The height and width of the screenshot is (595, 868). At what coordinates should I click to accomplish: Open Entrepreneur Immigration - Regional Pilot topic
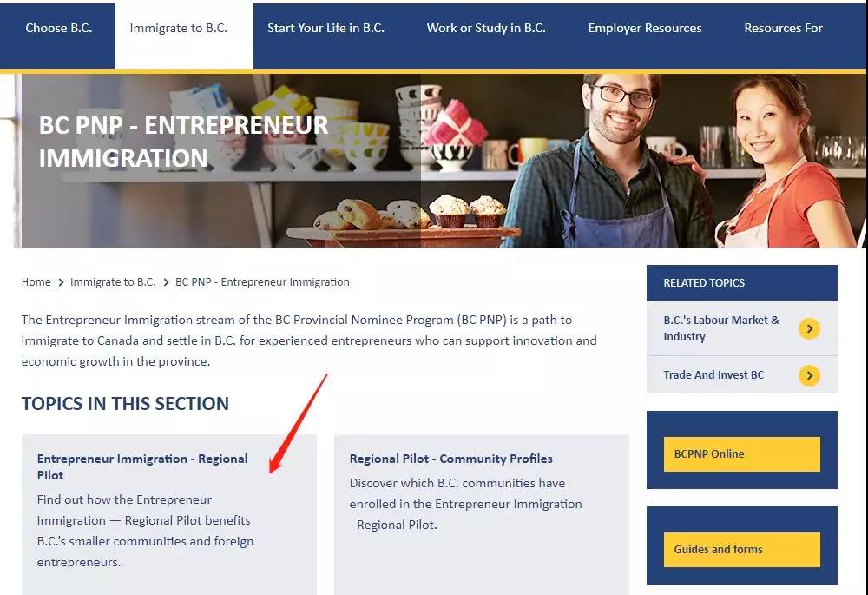(x=142, y=466)
